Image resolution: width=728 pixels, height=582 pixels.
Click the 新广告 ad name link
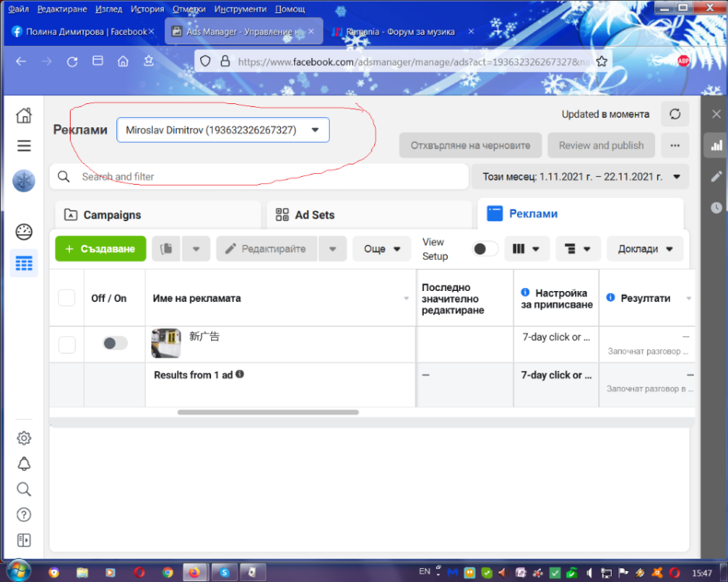pyautogui.click(x=204, y=336)
